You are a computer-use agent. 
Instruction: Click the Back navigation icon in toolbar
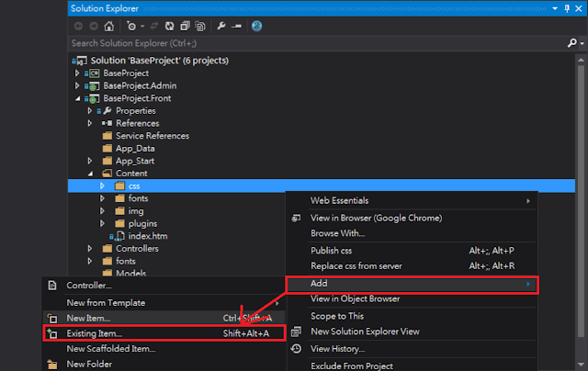click(78, 27)
